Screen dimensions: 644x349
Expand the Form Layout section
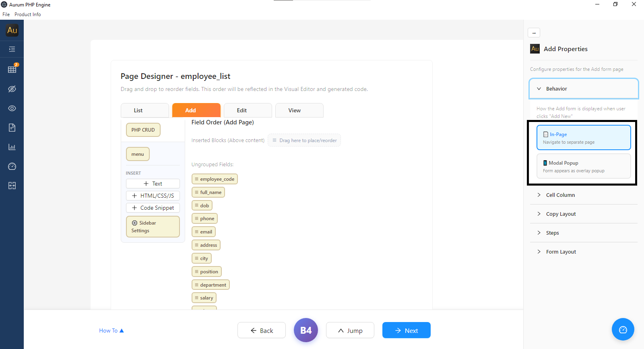tap(584, 252)
